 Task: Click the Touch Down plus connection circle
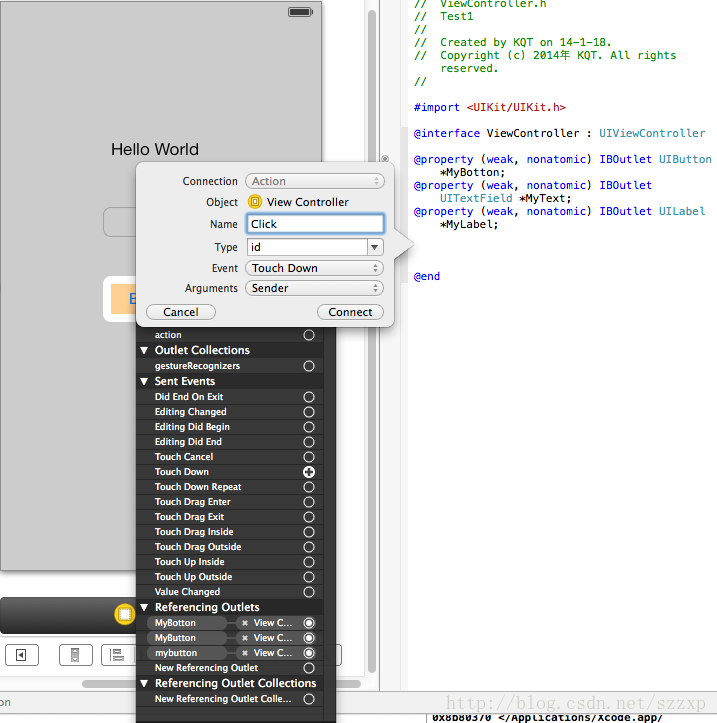click(309, 472)
